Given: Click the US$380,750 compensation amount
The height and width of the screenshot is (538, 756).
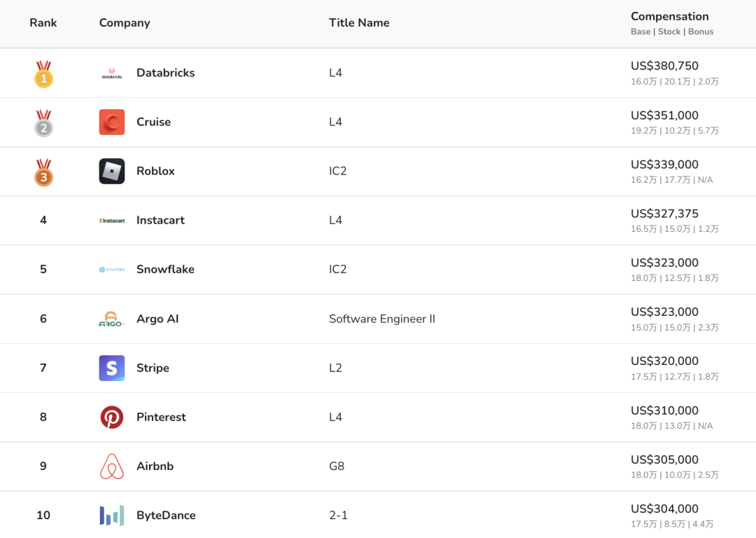Looking at the screenshot, I should [x=664, y=66].
